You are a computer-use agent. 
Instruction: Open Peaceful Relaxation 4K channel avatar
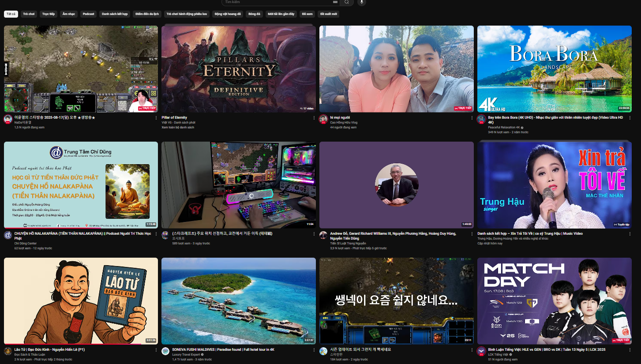481,119
